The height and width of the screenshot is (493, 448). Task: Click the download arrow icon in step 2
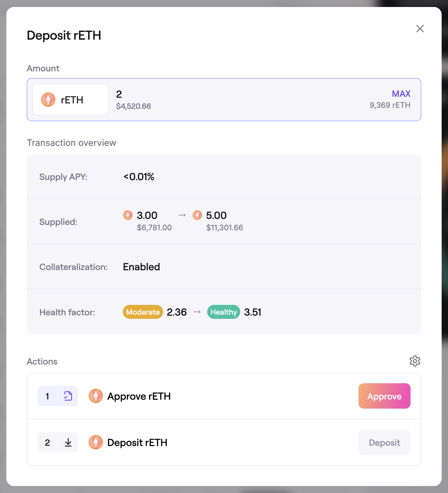(68, 442)
